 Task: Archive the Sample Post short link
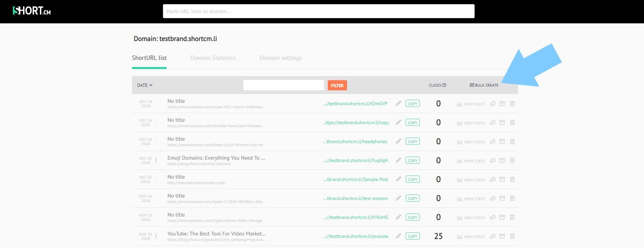(x=502, y=179)
